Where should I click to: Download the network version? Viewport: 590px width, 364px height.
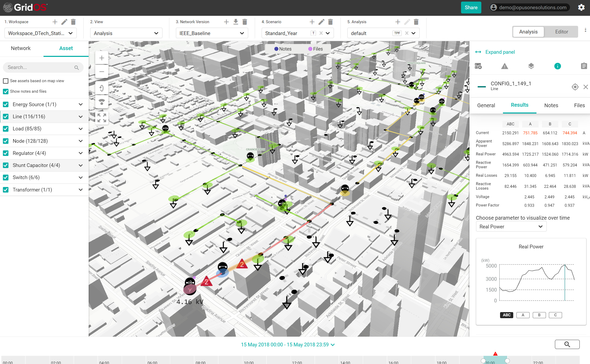pos(236,22)
